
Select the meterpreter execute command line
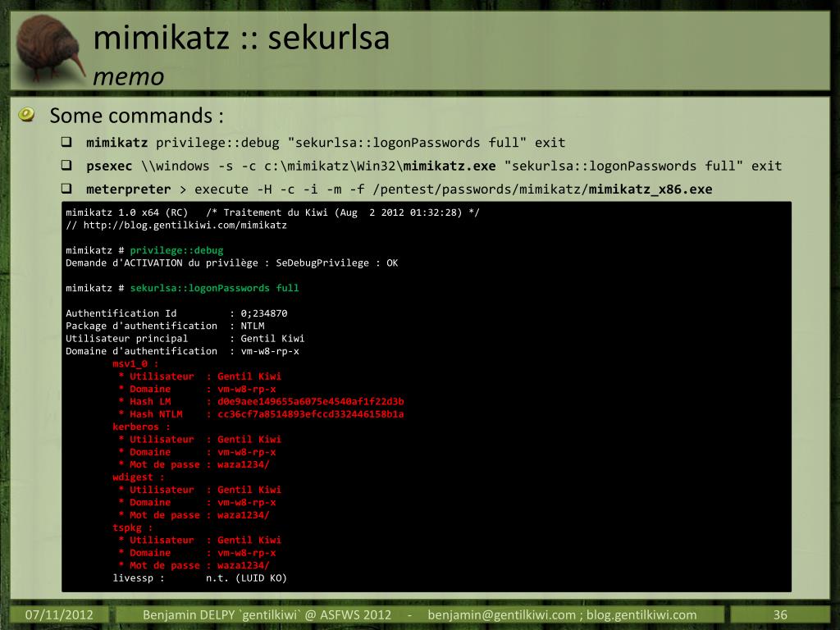coord(399,189)
